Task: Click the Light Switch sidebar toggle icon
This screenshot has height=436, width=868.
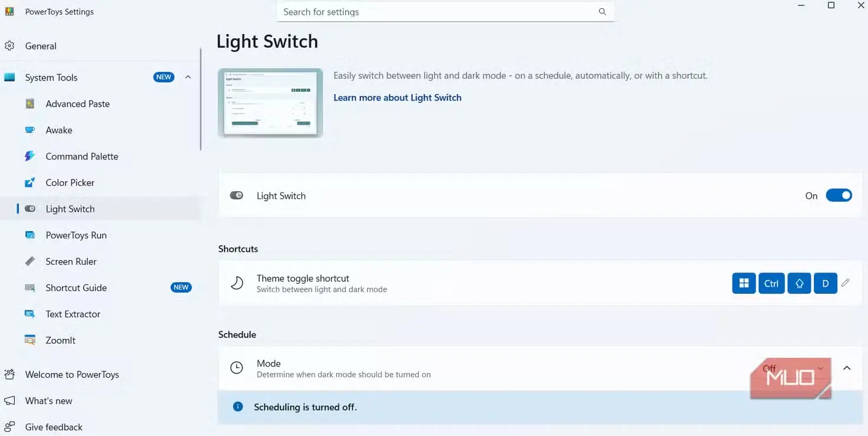Action: [30, 209]
